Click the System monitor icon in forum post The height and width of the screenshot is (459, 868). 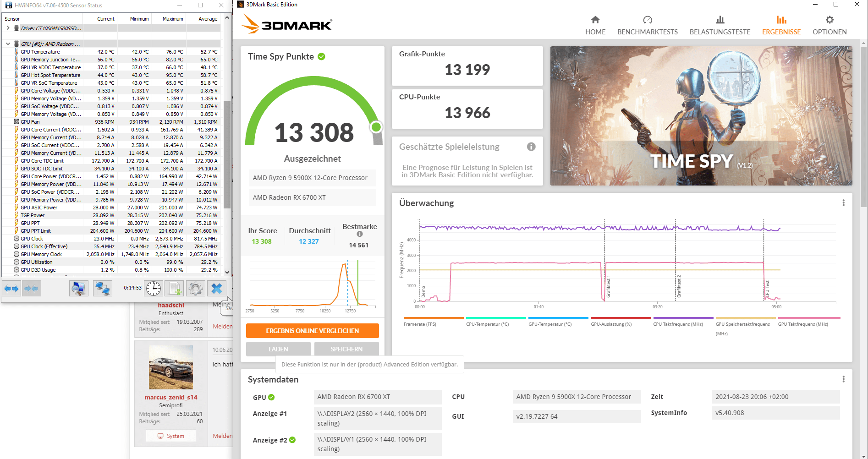coord(160,436)
